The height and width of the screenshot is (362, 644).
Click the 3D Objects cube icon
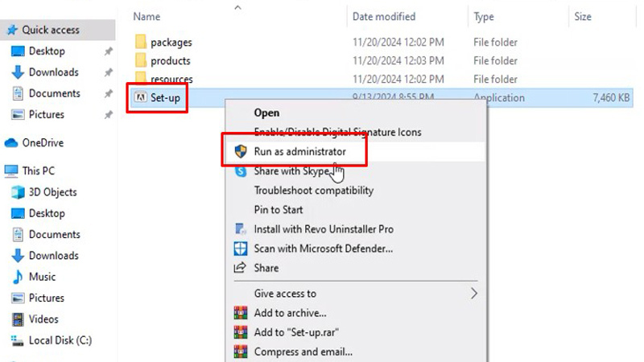pos(18,192)
